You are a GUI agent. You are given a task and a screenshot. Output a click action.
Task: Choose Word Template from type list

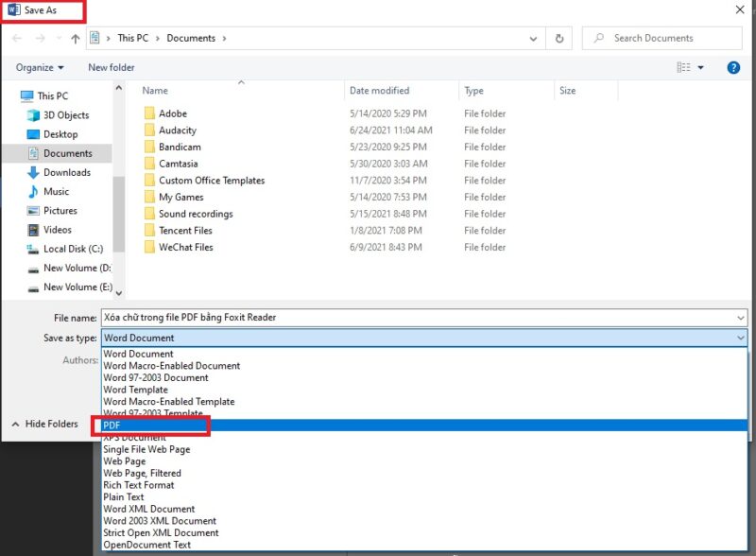coord(424,390)
